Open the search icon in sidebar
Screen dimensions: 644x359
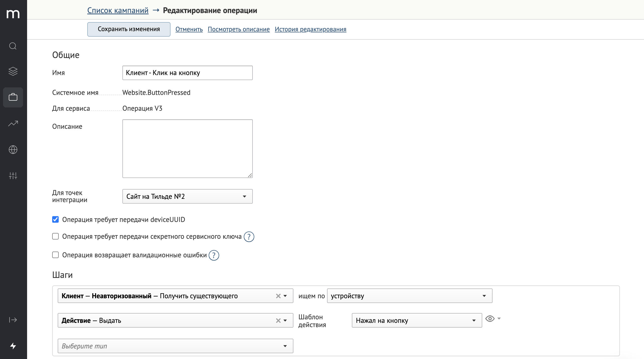[13, 46]
